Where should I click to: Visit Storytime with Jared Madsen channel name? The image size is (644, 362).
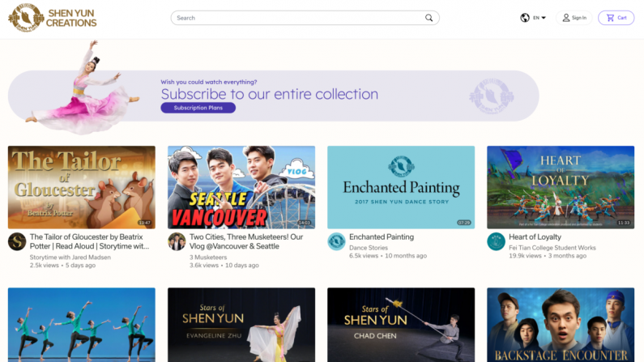coord(70,258)
